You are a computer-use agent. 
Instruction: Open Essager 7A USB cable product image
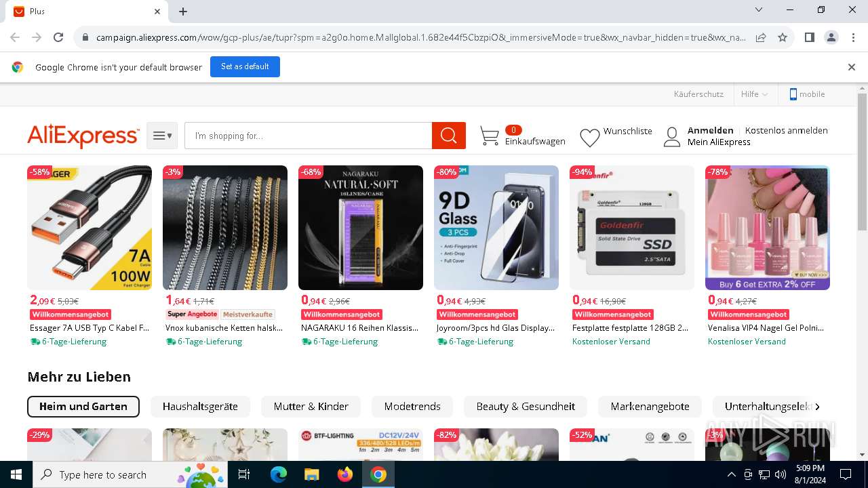(x=90, y=228)
